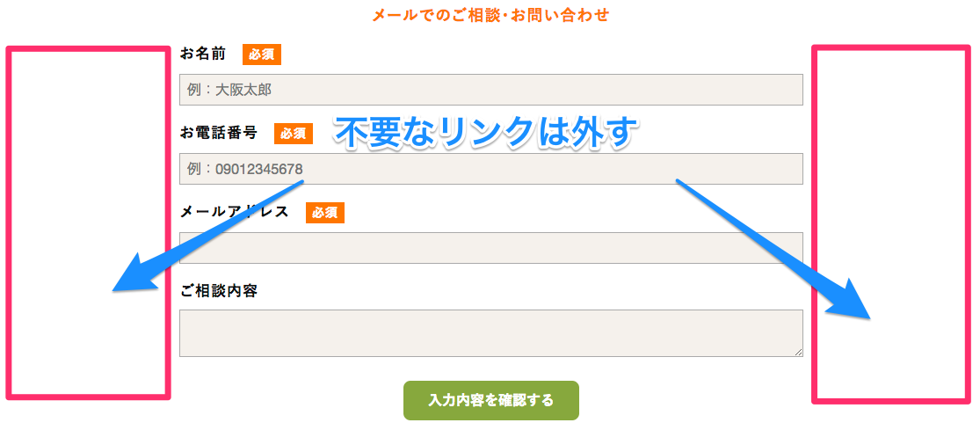Click the メールアドレス field label

point(235,212)
